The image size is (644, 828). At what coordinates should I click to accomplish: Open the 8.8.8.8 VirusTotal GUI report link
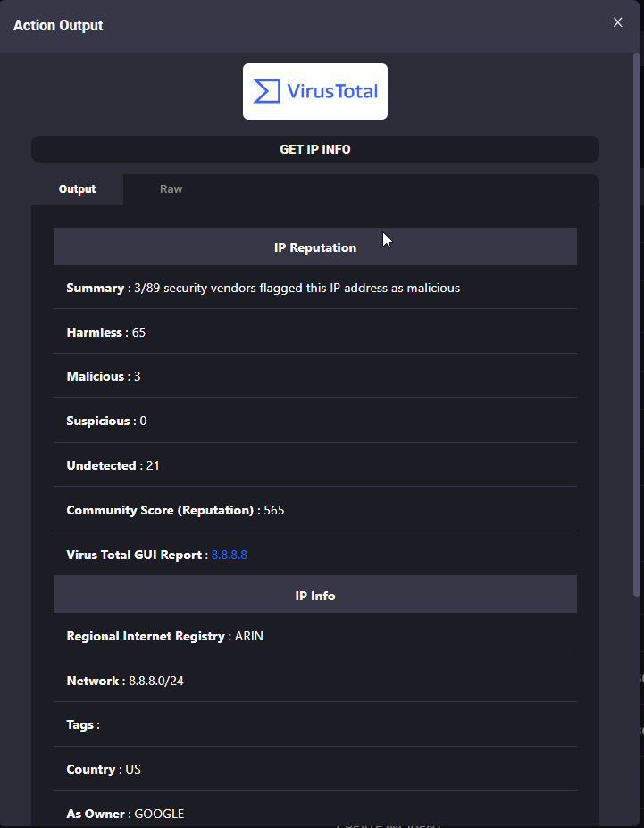[x=229, y=555]
